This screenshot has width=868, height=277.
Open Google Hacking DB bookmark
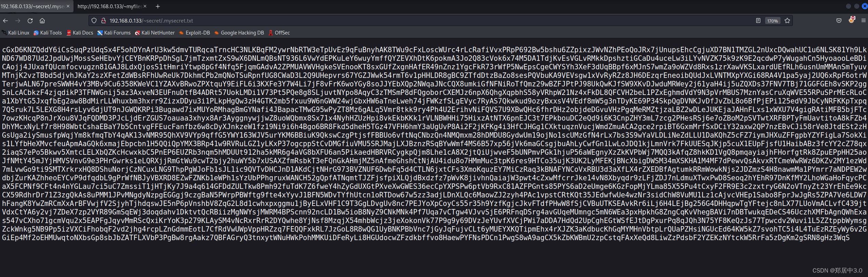(239, 33)
